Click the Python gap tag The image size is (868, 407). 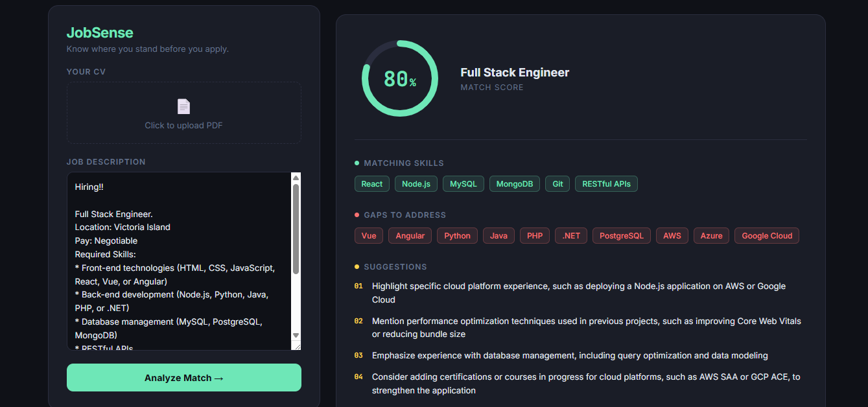click(x=458, y=236)
